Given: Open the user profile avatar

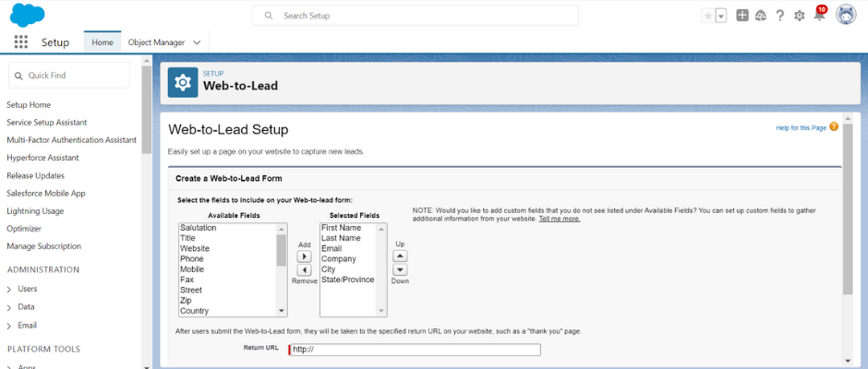Looking at the screenshot, I should (x=846, y=15).
